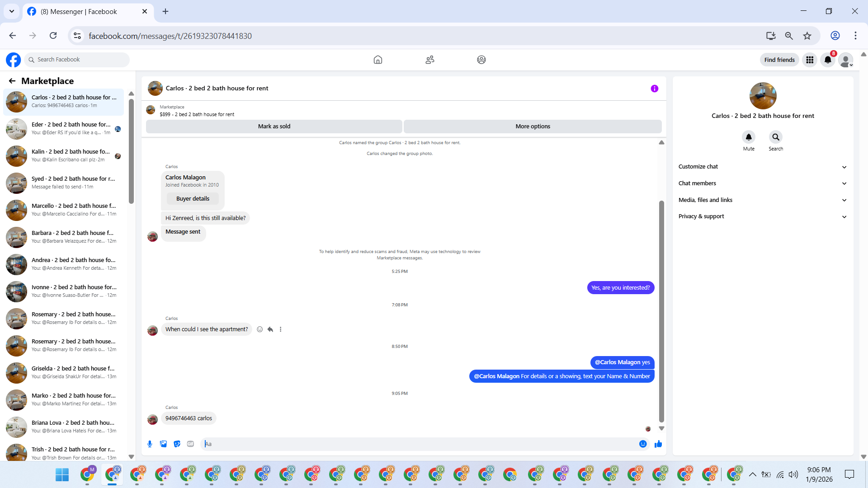The image size is (868, 488).
Task: Click the Mark as sold button
Action: (274, 127)
